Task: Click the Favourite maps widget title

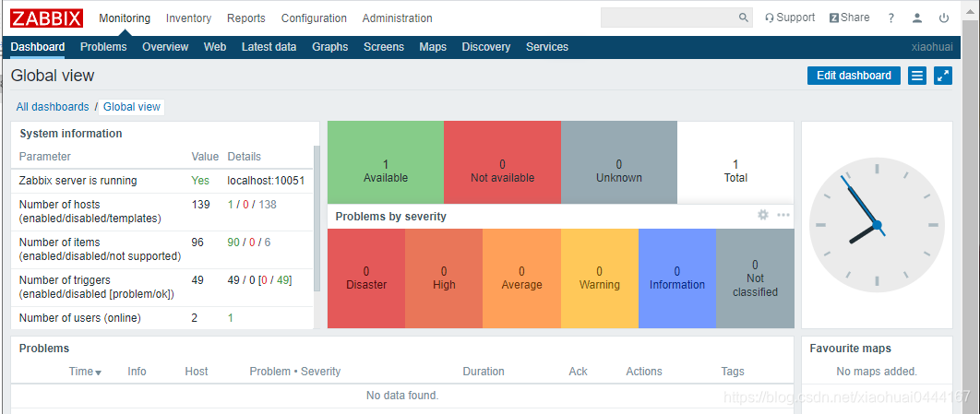Action: (851, 349)
